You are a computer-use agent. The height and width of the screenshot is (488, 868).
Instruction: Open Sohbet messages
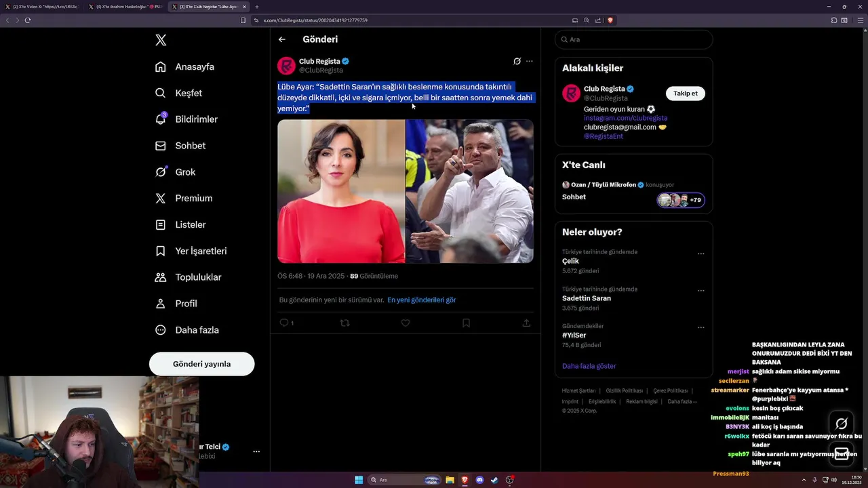(180, 146)
